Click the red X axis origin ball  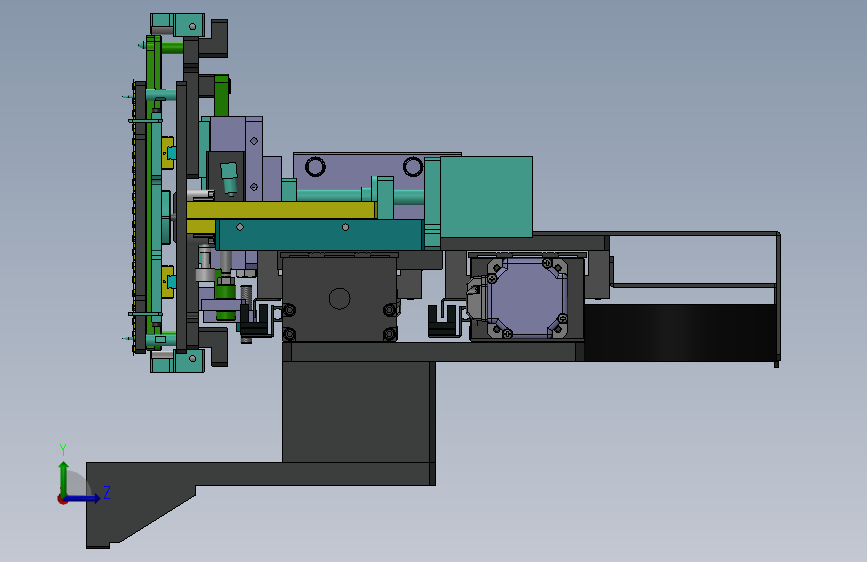[62, 499]
